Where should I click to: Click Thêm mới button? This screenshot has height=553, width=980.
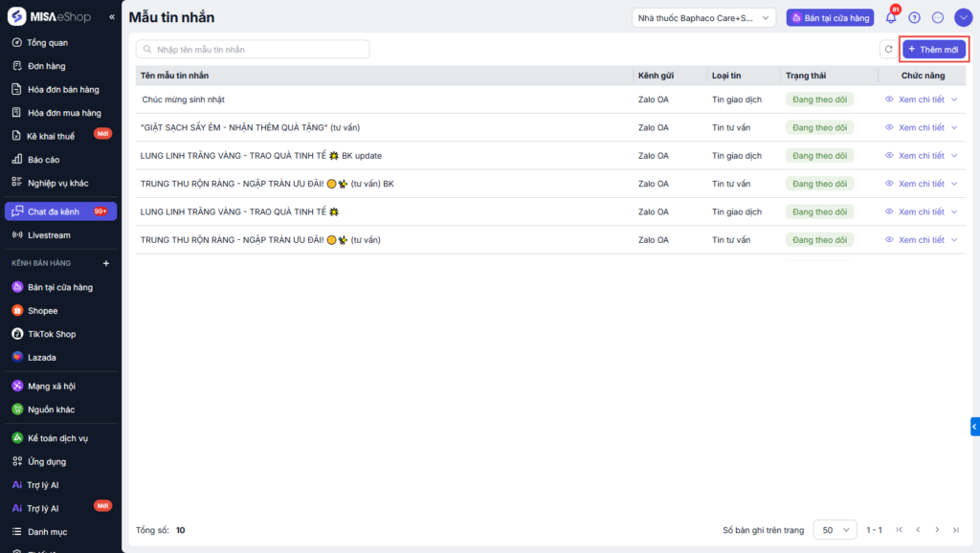point(934,50)
